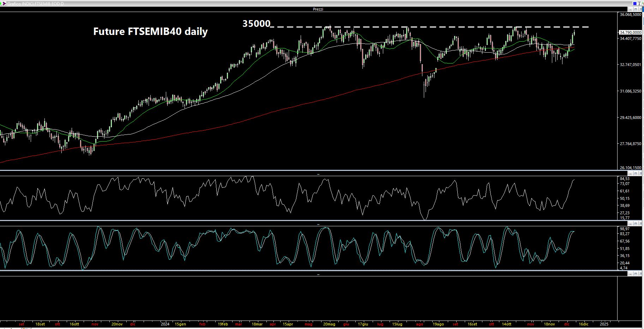
Task: Restore the empty bottom panel
Action: click(x=636, y=274)
